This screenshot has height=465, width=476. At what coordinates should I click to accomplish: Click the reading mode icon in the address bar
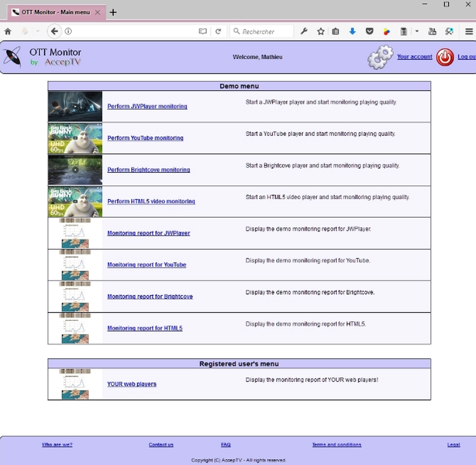(202, 31)
